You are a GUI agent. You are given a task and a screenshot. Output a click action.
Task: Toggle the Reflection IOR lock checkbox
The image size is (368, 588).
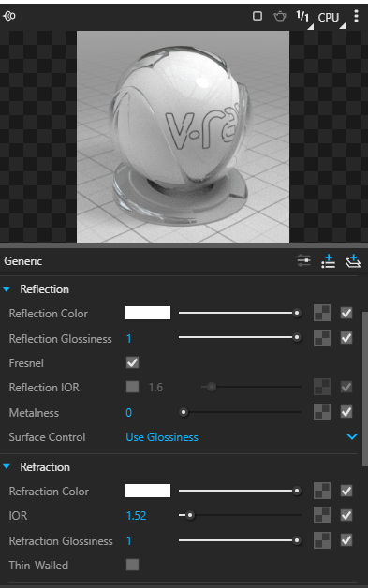pos(132,387)
